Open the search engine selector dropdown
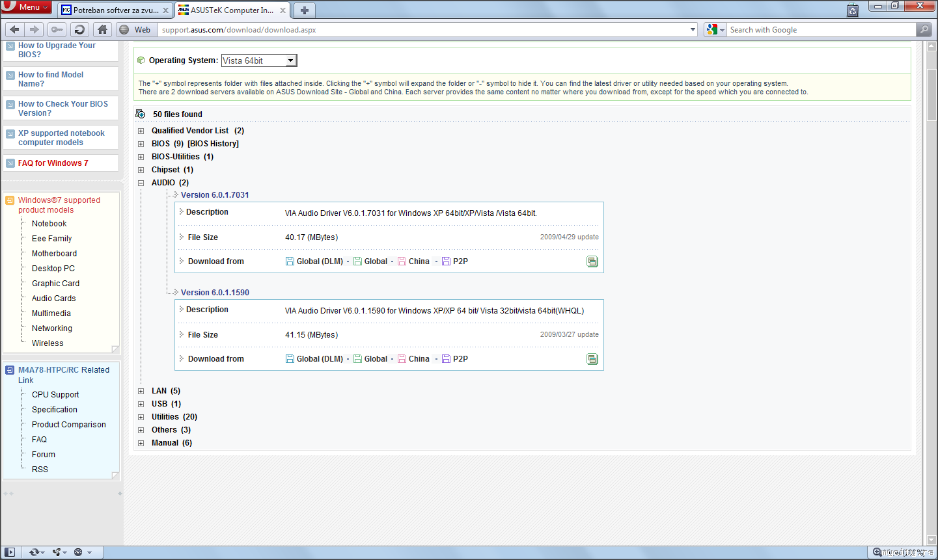Viewport: 938px width, 560px height. coord(715,30)
